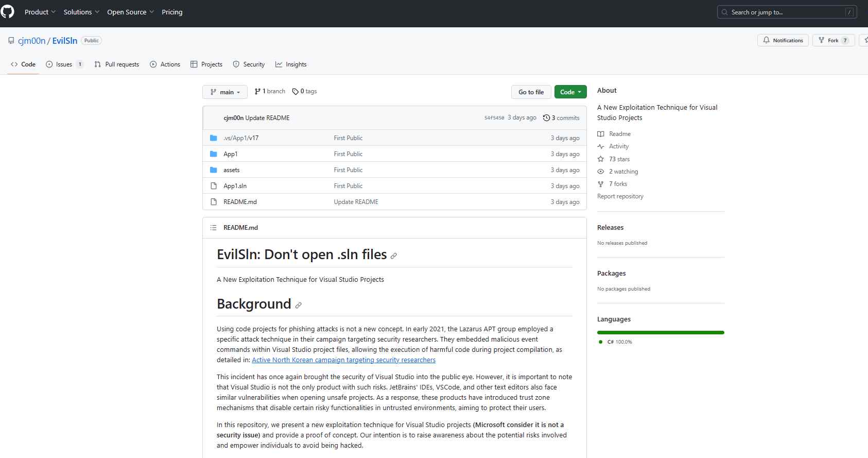Image resolution: width=868 pixels, height=458 pixels.
Task: Open First Public commit for App1.sln
Action: pos(348,186)
